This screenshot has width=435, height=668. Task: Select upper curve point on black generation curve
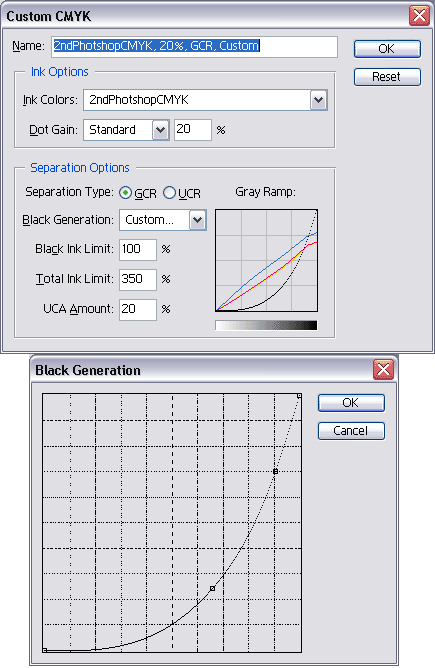tap(275, 471)
